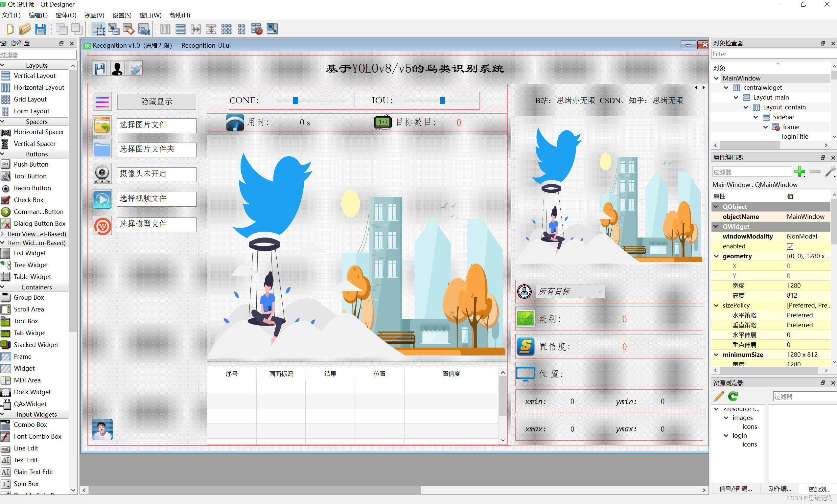Open the 窗体(O) menu

click(x=66, y=15)
